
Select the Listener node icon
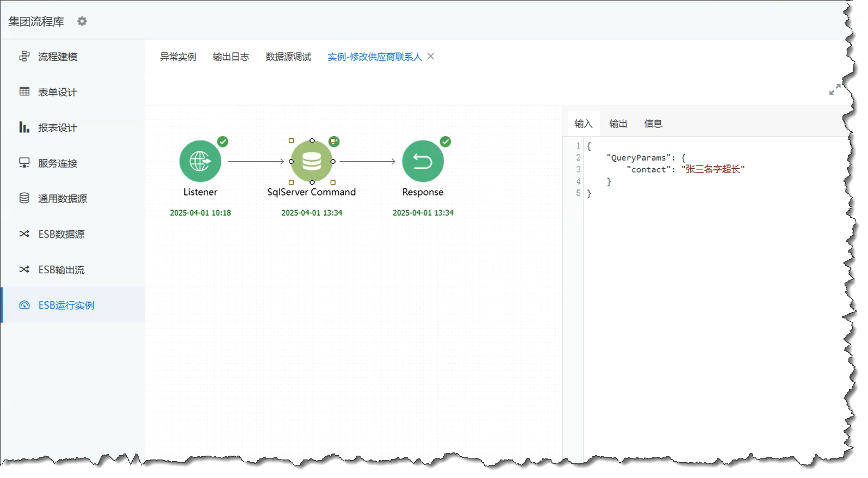200,161
